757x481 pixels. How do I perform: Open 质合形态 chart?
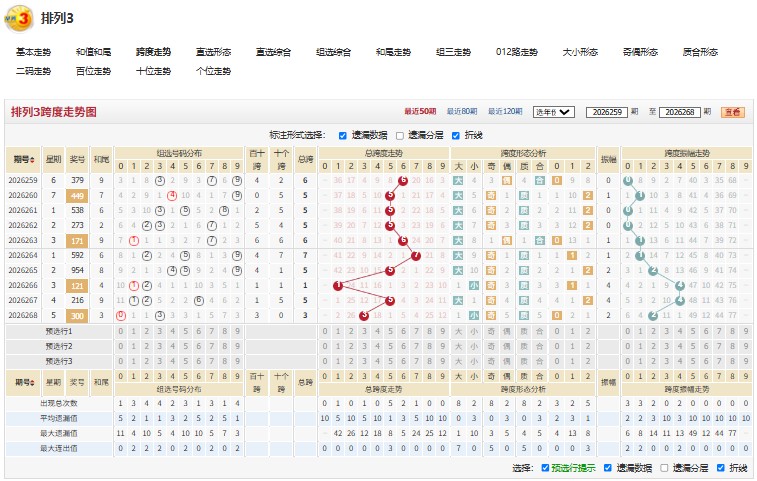700,52
